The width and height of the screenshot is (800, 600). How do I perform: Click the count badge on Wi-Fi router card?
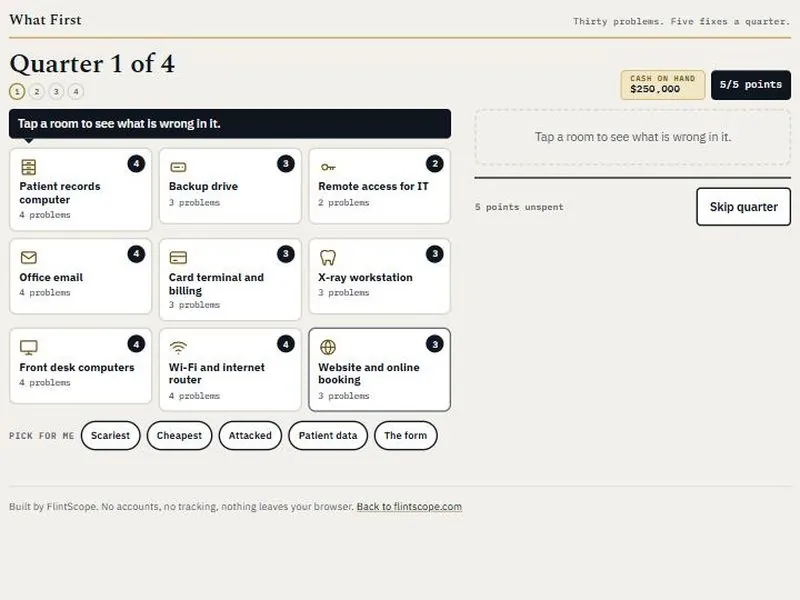[286, 344]
